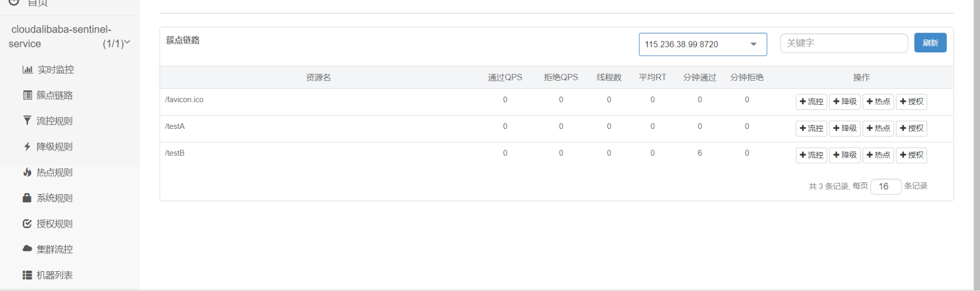Click the list icon beside 簇点链路
This screenshot has height=291, width=980.
[x=27, y=95]
